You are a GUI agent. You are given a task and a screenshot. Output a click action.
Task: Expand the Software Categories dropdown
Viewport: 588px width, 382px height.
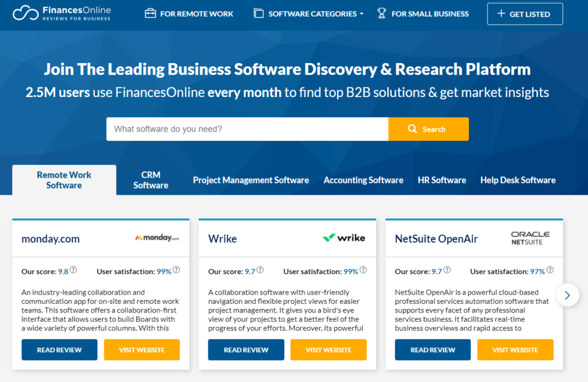[308, 14]
